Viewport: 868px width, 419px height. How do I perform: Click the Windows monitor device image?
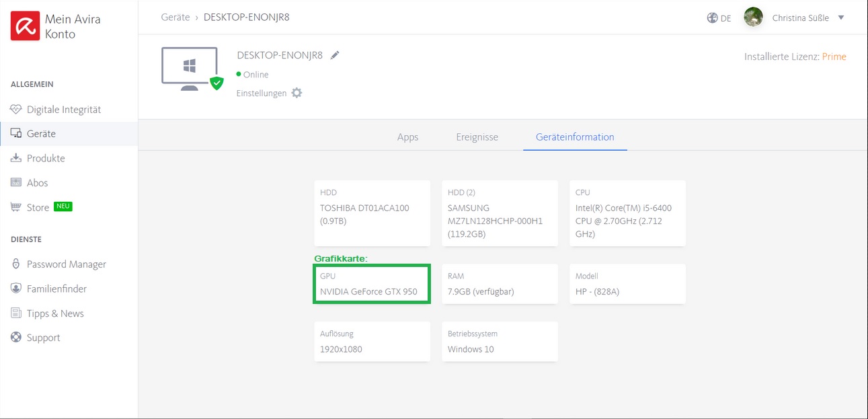tap(192, 69)
